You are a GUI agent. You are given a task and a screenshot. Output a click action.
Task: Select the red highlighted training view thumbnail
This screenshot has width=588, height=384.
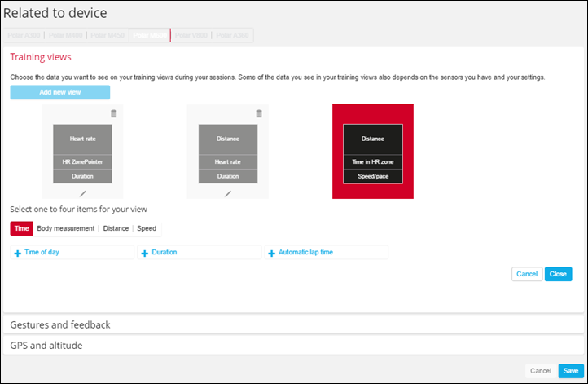[x=372, y=151]
